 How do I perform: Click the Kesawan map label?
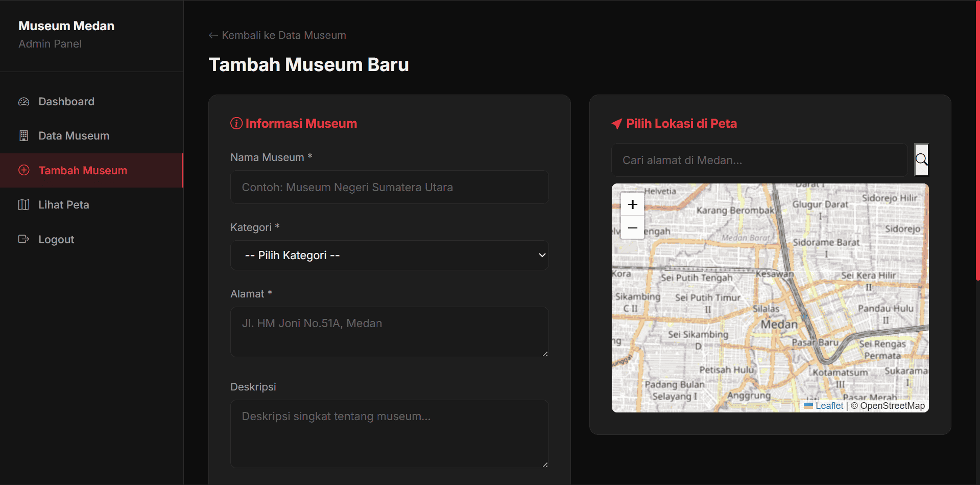(x=775, y=274)
